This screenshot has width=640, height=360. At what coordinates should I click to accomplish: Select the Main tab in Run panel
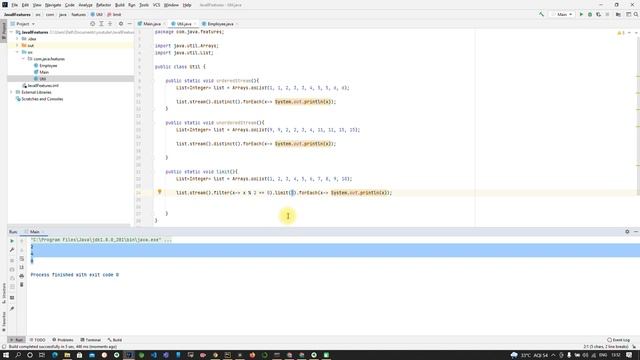click(34, 231)
